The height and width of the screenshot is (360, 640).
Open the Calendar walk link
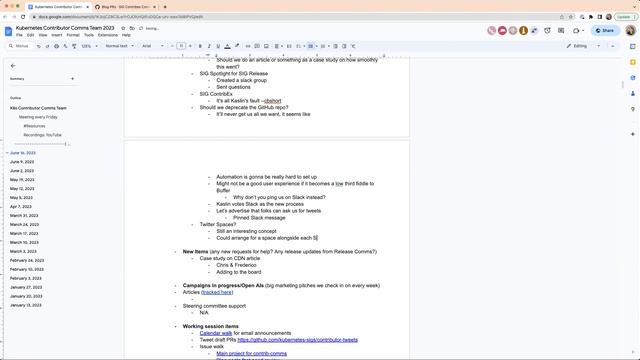(x=216, y=333)
